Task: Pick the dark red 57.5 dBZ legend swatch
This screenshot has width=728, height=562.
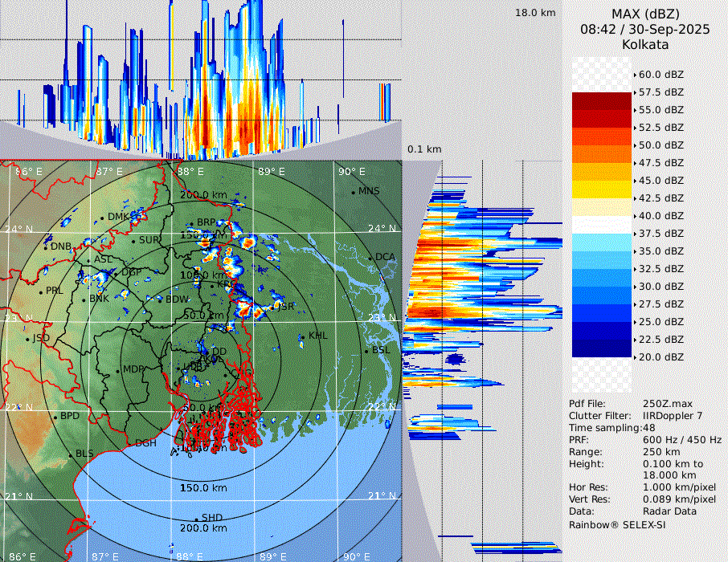Action: click(602, 100)
